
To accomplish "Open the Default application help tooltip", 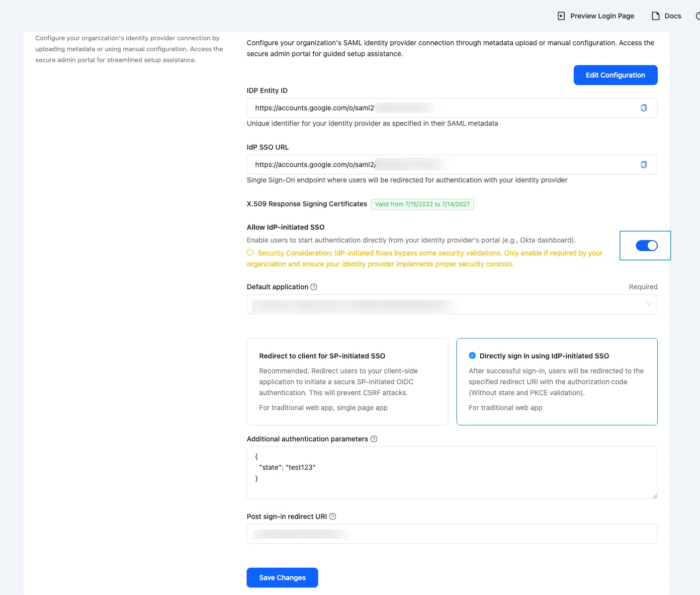I will [313, 286].
